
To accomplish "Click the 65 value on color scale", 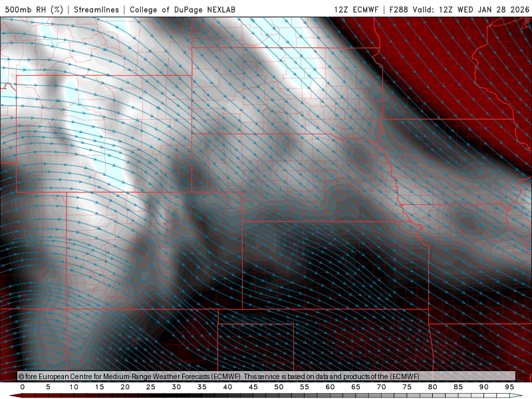I will (x=356, y=387).
